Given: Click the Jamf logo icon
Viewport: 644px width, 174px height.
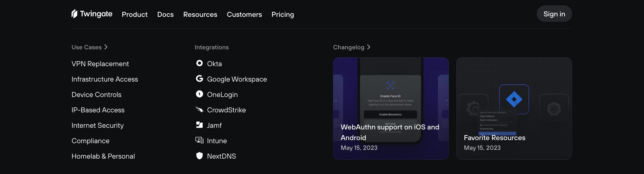Looking at the screenshot, I should (199, 125).
